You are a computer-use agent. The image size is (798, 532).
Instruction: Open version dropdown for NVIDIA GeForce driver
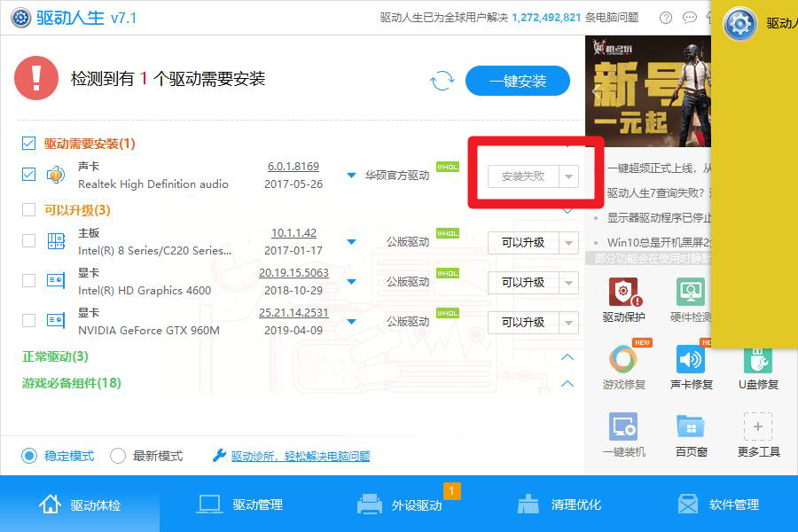click(351, 322)
